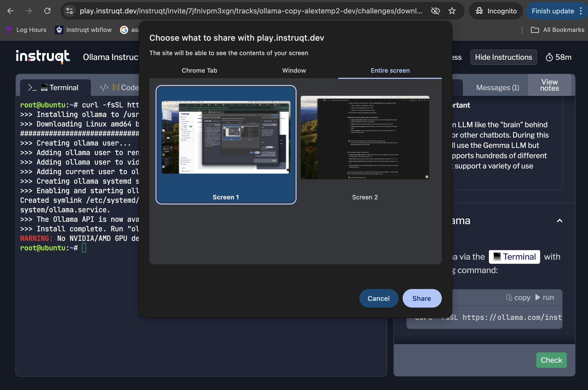The width and height of the screenshot is (588, 390).
Task: Select the Screen 2 thumbnail
Action: (365, 138)
